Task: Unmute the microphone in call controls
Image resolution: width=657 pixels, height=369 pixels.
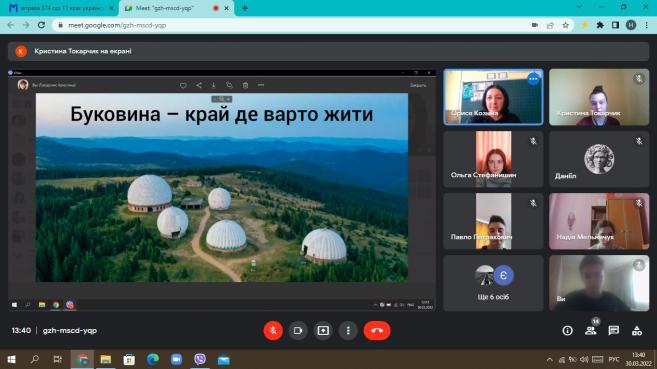Action: click(273, 330)
